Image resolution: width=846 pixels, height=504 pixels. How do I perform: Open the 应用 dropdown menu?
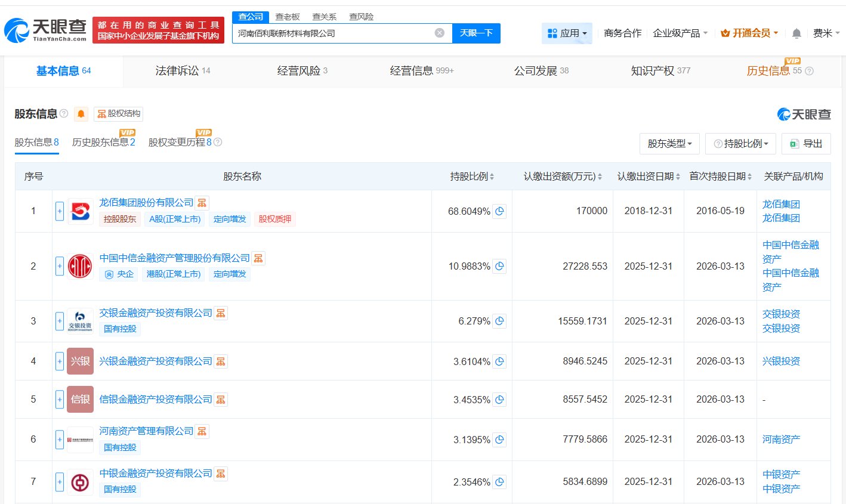567,33
